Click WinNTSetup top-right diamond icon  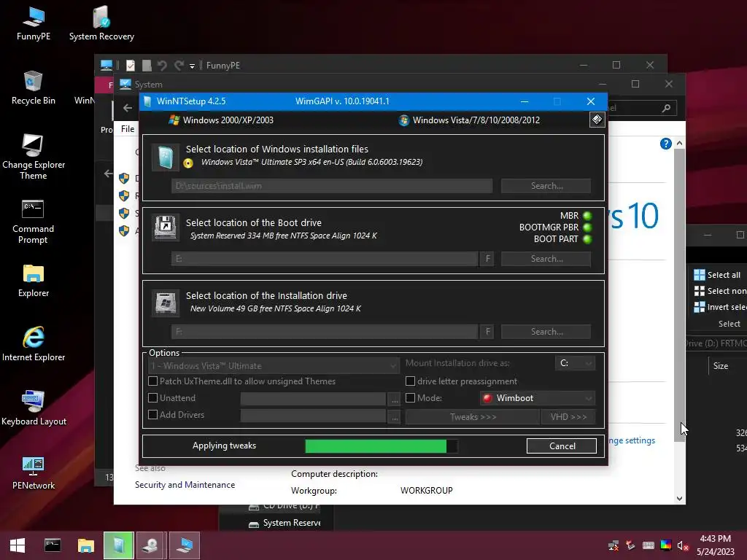click(x=597, y=120)
